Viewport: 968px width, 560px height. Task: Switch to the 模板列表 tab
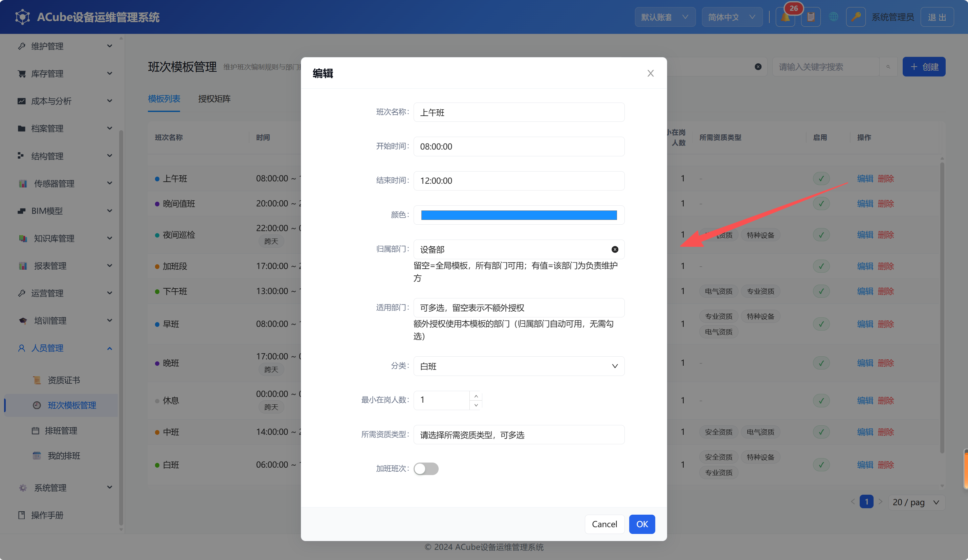tap(164, 99)
